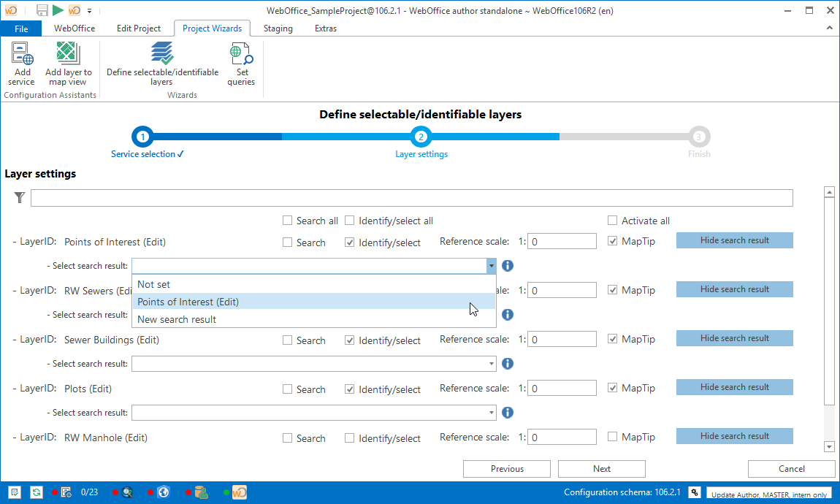
Task: Switch to the Edit Project tab
Action: pos(139,28)
